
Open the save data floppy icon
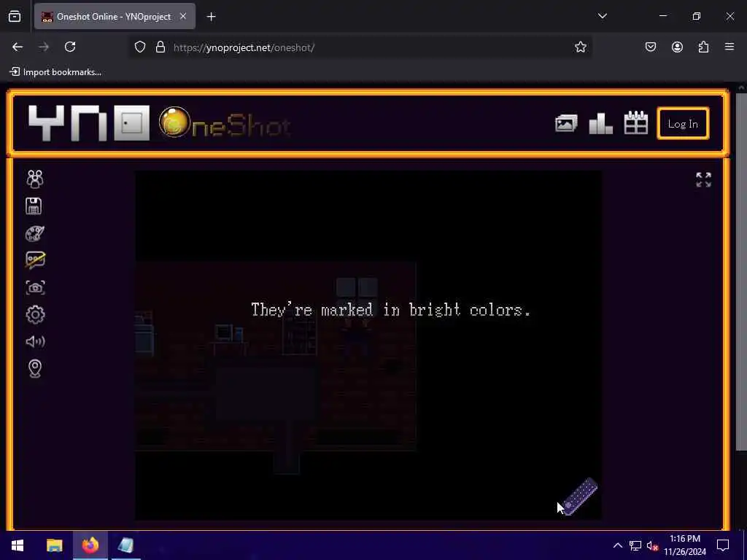pos(34,206)
